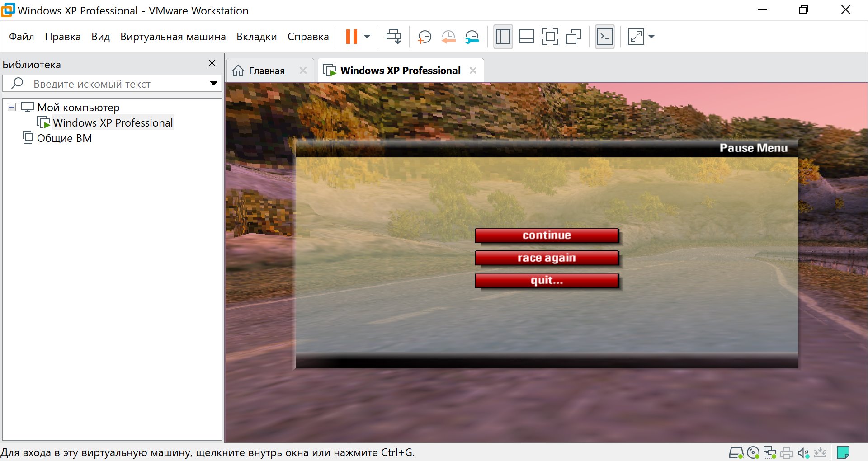Click the CD/DVD device status icon
Screen dimensions: 868x461
(752, 452)
